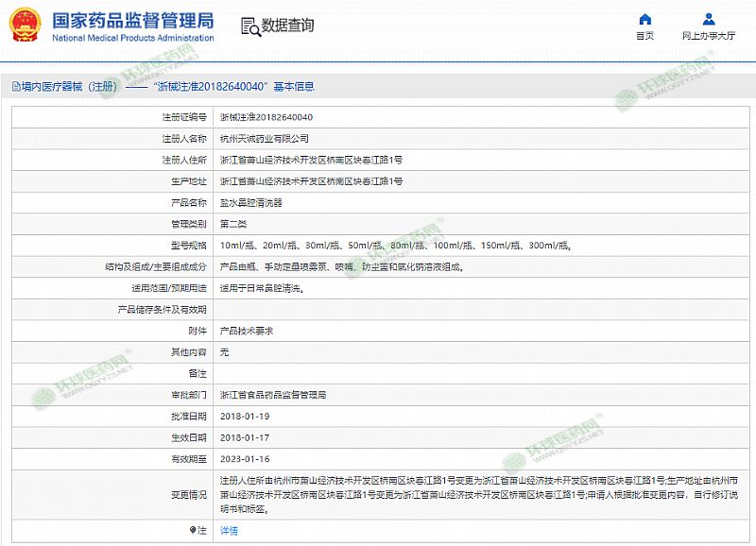Click the 国家药品监督管理局 site title

132,20
